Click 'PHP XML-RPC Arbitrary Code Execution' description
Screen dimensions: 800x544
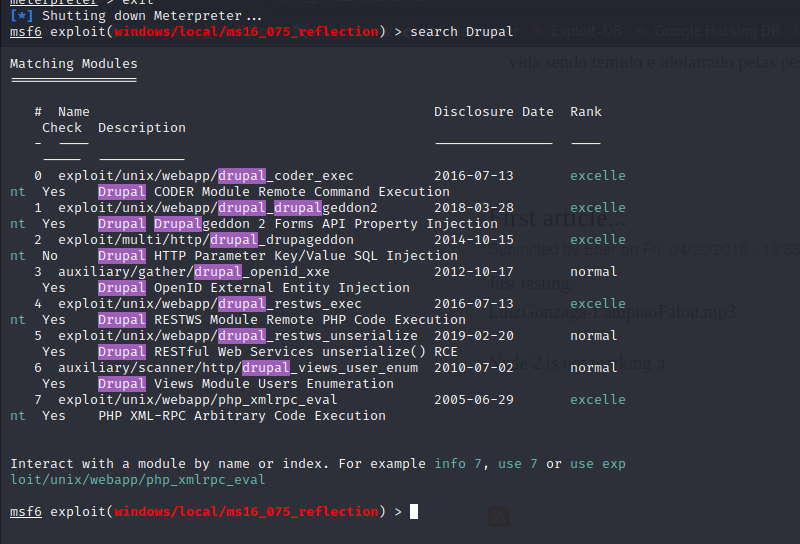tap(242, 416)
